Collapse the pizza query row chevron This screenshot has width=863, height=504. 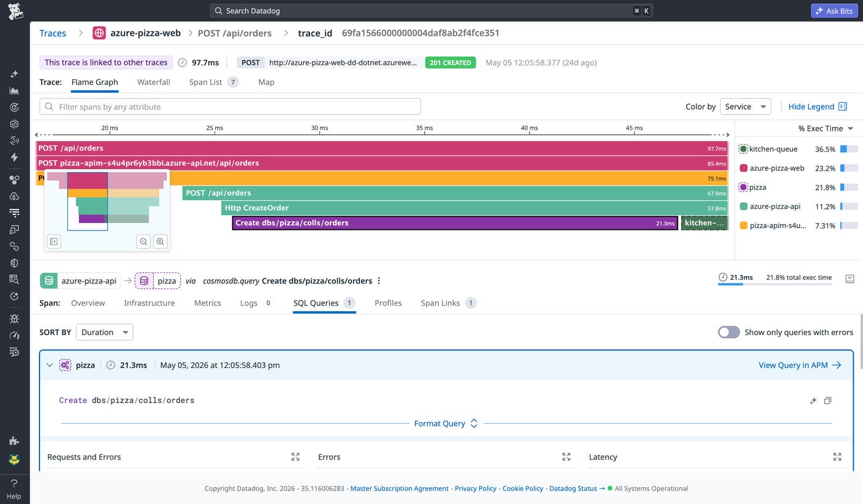click(x=50, y=365)
